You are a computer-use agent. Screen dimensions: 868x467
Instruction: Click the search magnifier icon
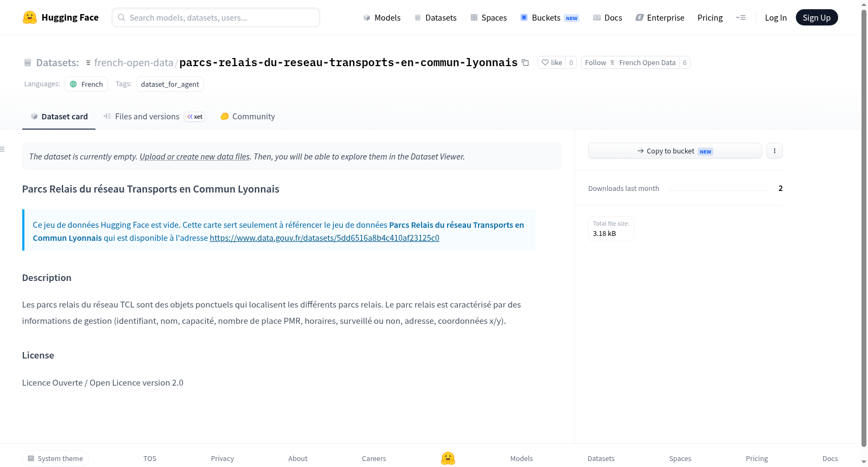pos(122,17)
